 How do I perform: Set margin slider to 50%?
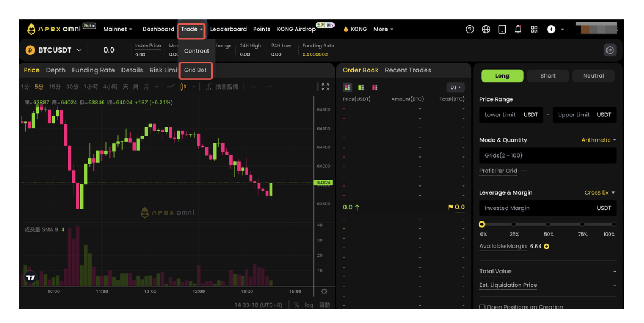pos(548,224)
